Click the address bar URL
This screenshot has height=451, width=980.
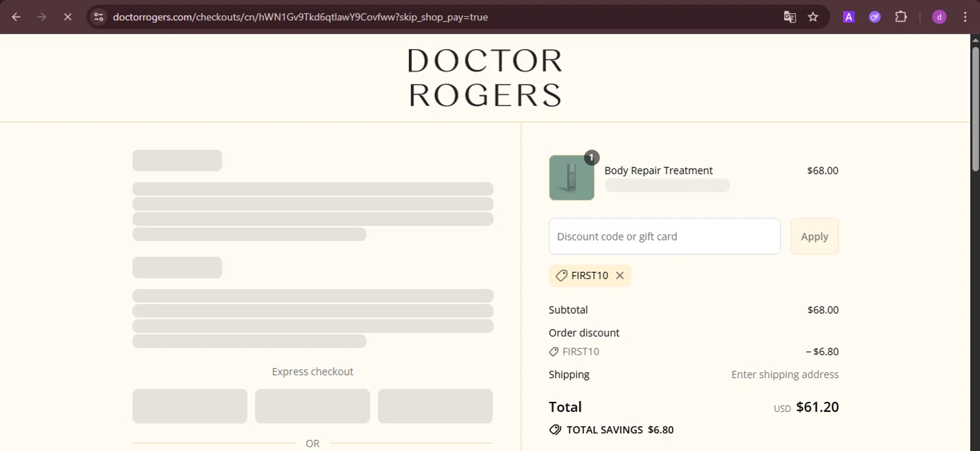pyautogui.click(x=301, y=17)
